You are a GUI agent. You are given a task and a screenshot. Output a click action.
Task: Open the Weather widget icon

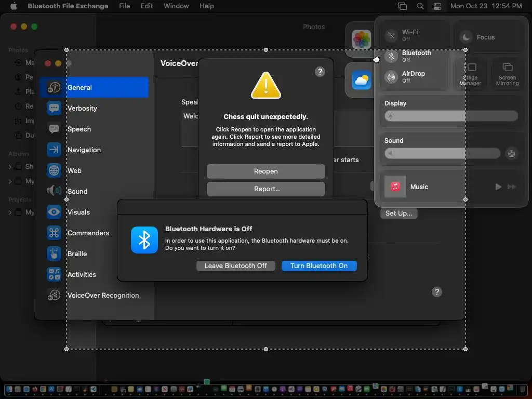click(362, 80)
